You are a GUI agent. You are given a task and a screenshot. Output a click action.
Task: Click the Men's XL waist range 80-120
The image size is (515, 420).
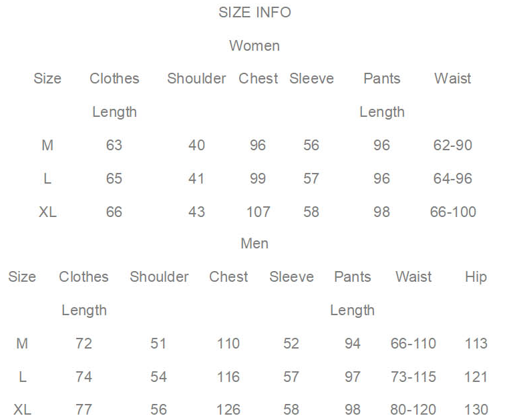coord(413,409)
